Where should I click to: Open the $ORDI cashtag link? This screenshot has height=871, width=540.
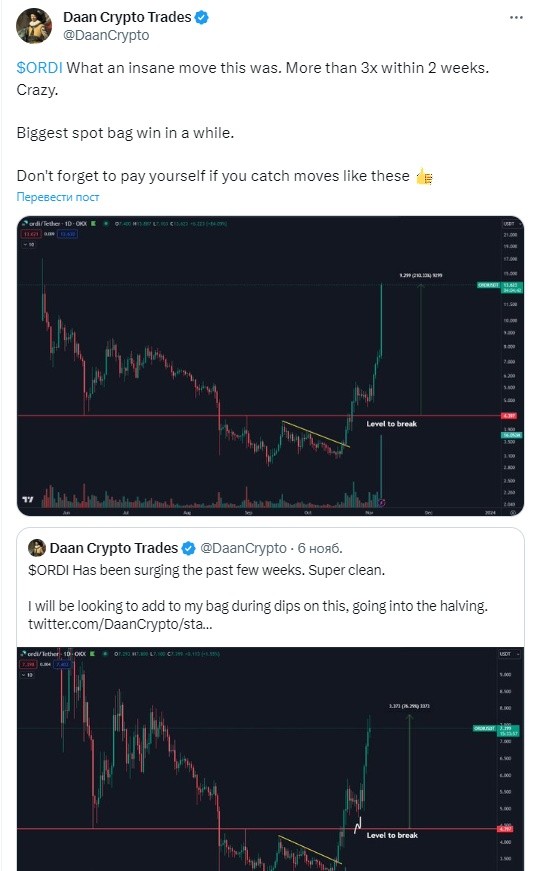point(39,68)
